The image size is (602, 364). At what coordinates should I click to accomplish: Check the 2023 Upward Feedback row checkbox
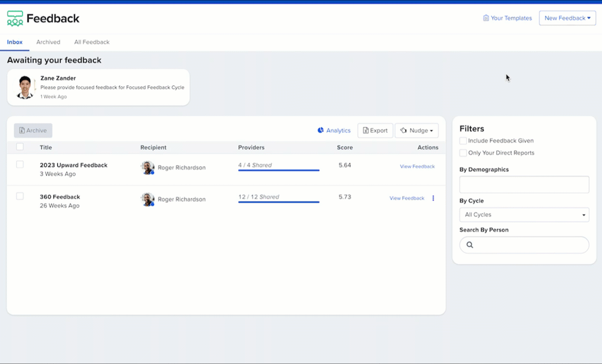click(20, 164)
